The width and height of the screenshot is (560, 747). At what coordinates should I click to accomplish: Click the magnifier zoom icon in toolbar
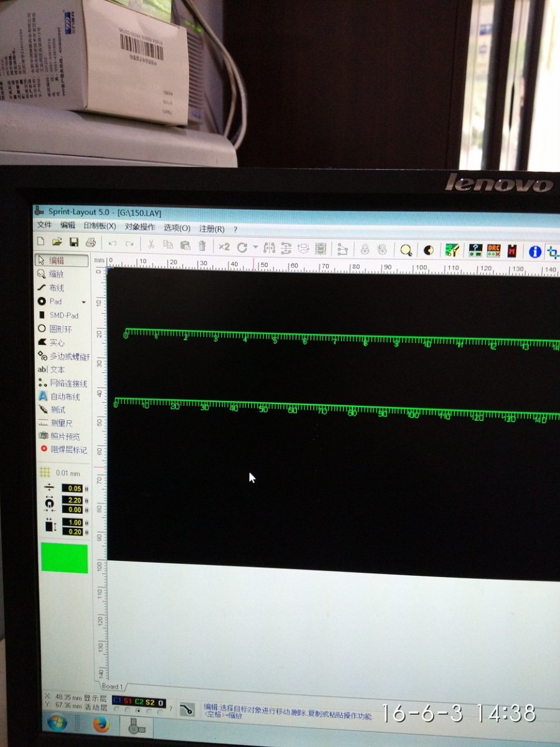tap(406, 250)
